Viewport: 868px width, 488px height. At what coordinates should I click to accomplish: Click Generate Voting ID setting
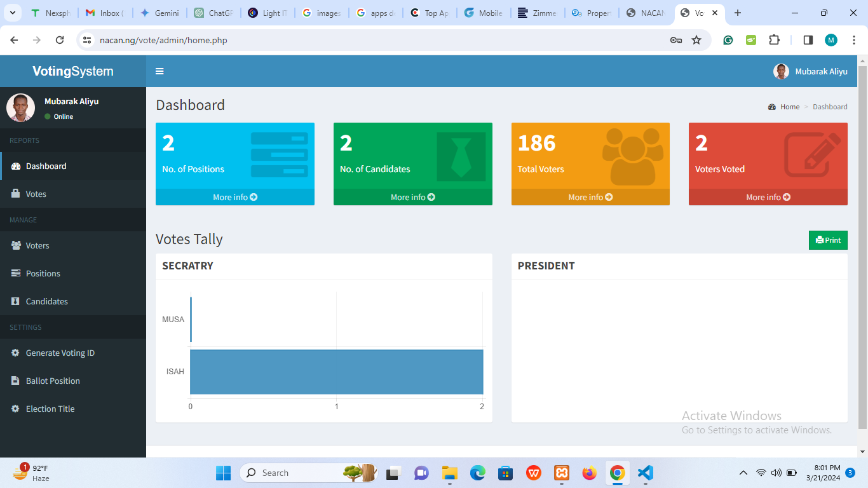point(73,353)
